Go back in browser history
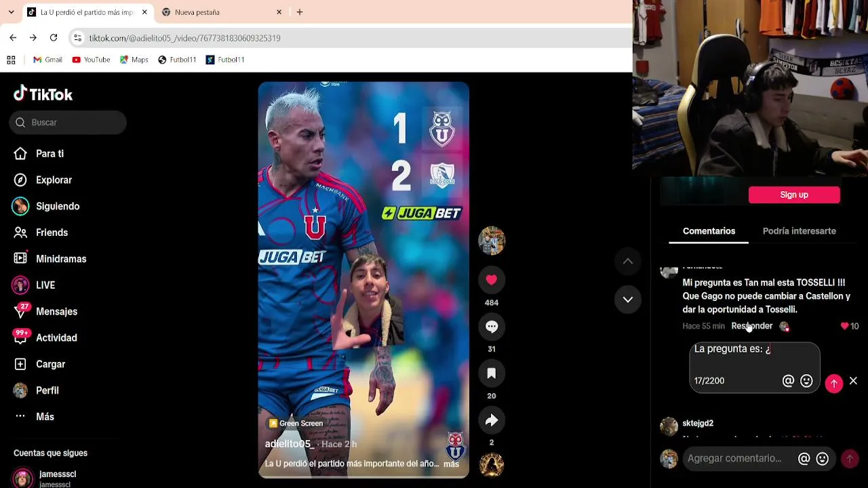 click(x=13, y=38)
